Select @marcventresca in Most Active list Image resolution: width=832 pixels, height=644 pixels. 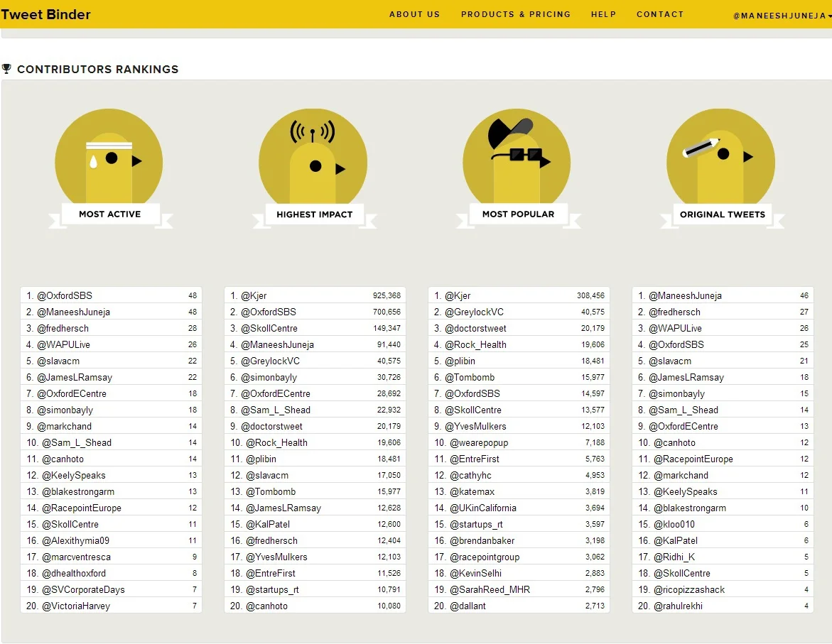tap(77, 557)
